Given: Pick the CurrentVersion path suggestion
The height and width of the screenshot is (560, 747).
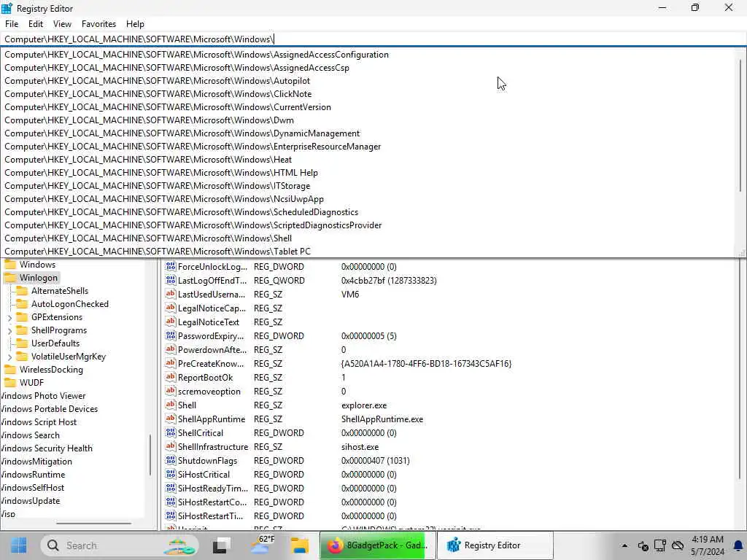Looking at the screenshot, I should 168,107.
